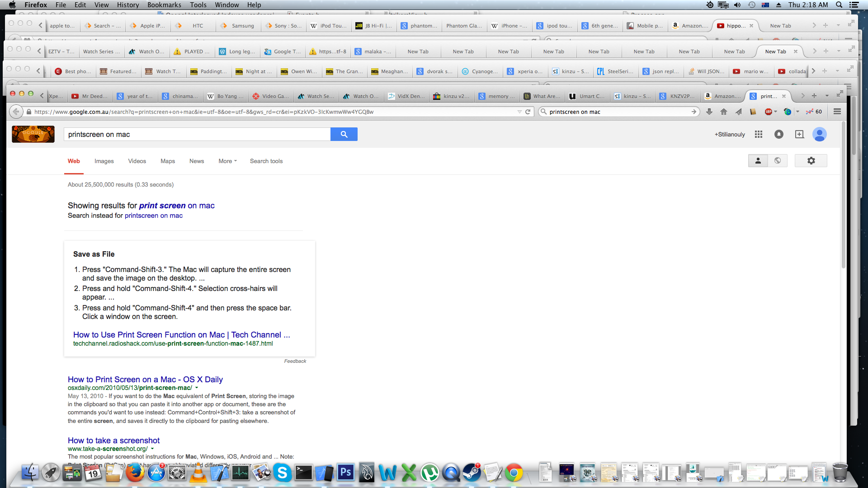Open Finder from the dock
Image resolution: width=868 pixels, height=488 pixels.
[30, 473]
